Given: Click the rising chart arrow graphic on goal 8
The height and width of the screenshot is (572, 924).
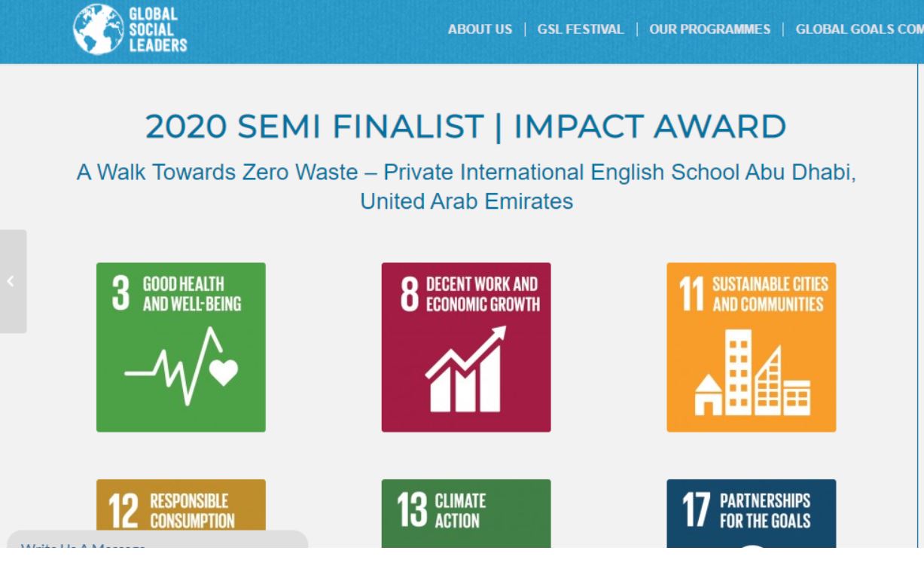Looking at the screenshot, I should pos(466,369).
